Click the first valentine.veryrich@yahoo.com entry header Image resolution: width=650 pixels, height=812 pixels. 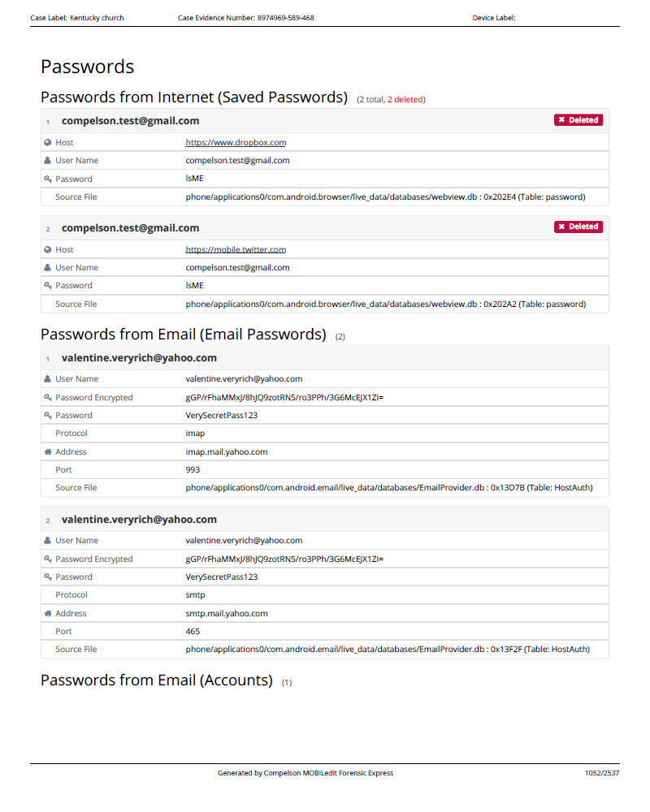coord(139,358)
